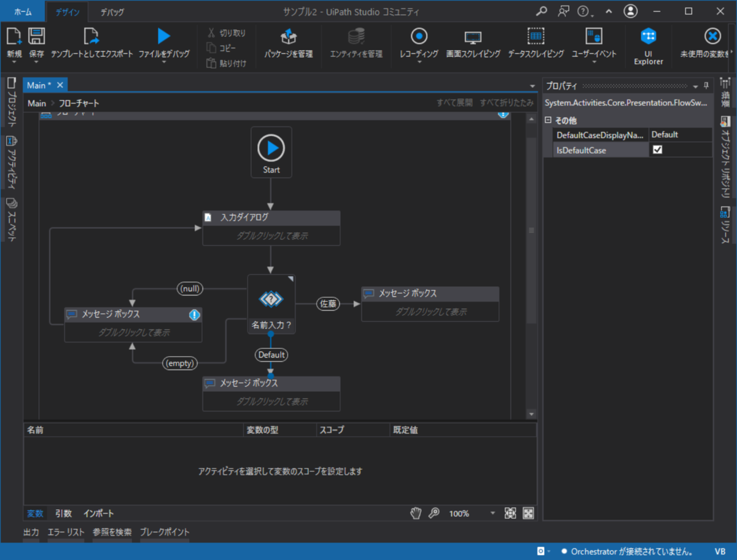This screenshot has width=737, height=560.
Task: Toggle the IsDefaultCase checkbox
Action: (658, 150)
